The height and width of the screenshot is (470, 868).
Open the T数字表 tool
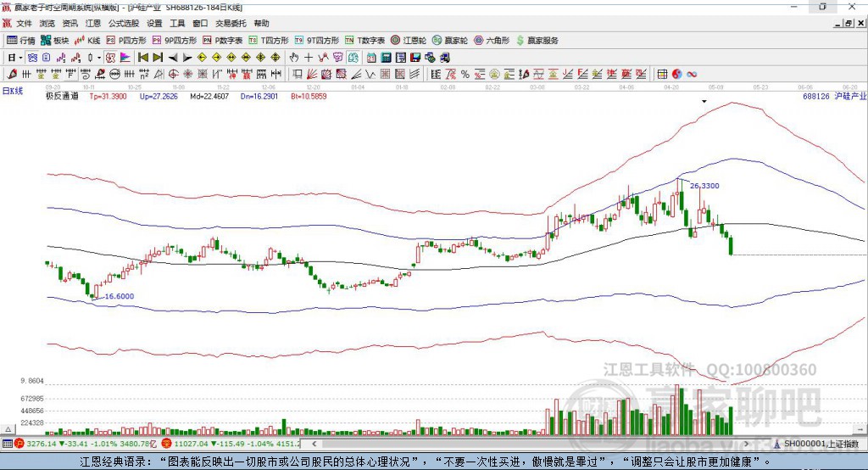[364, 41]
